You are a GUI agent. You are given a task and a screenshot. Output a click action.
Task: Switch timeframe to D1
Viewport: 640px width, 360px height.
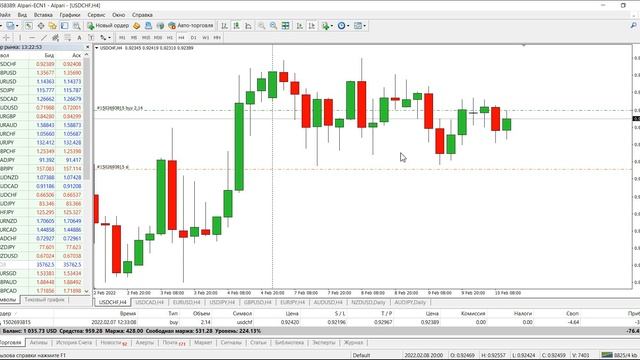pyautogui.click(x=193, y=38)
